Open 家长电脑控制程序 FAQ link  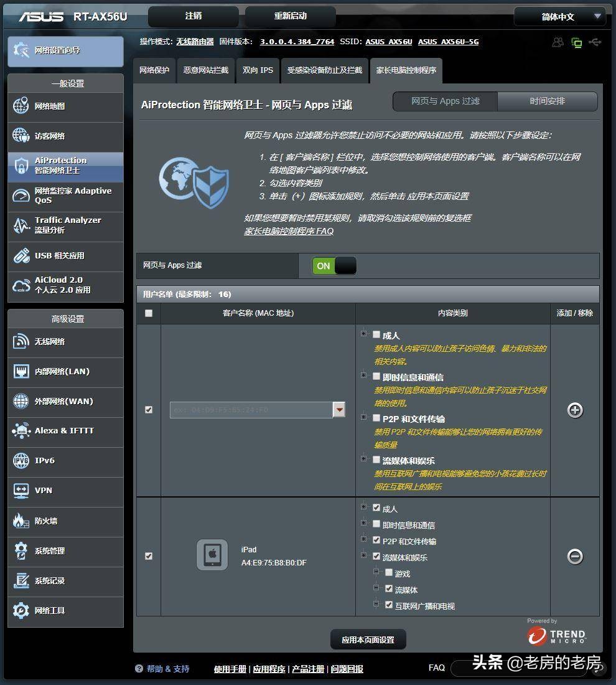click(x=289, y=231)
